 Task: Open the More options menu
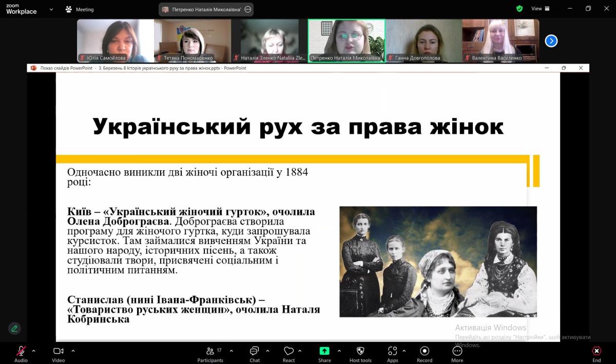click(x=457, y=352)
